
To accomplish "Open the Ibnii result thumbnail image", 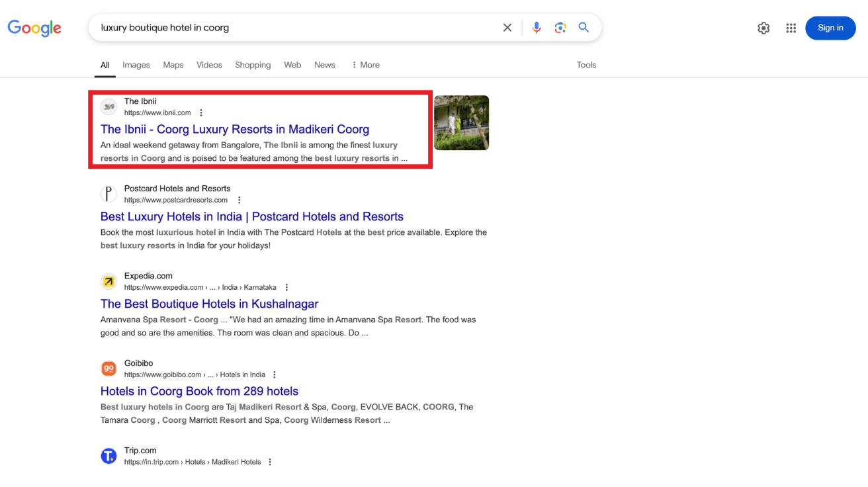I will pos(461,123).
